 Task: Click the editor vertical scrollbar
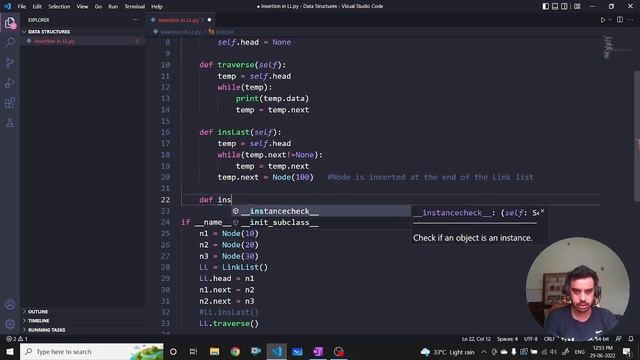637,135
